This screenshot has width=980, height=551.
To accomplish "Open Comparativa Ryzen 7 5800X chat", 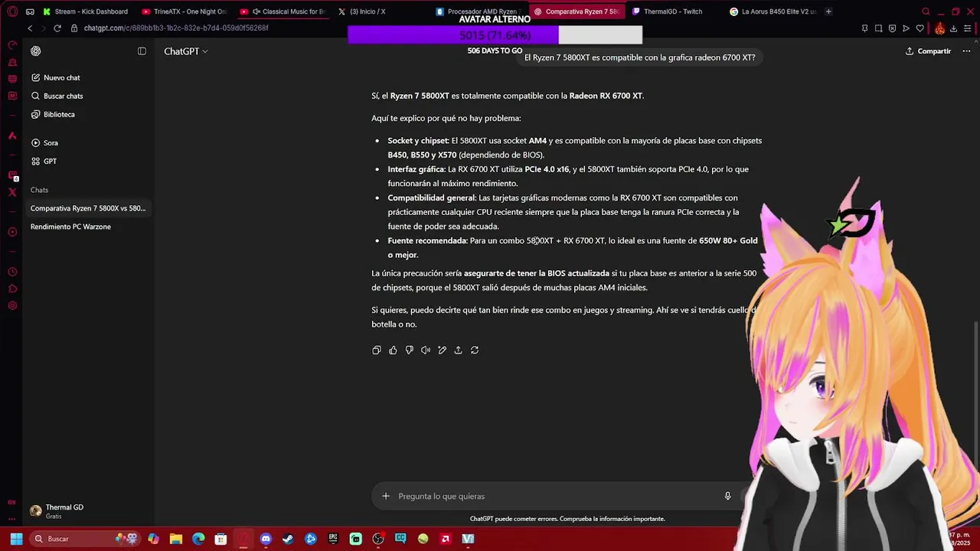I will [87, 208].
